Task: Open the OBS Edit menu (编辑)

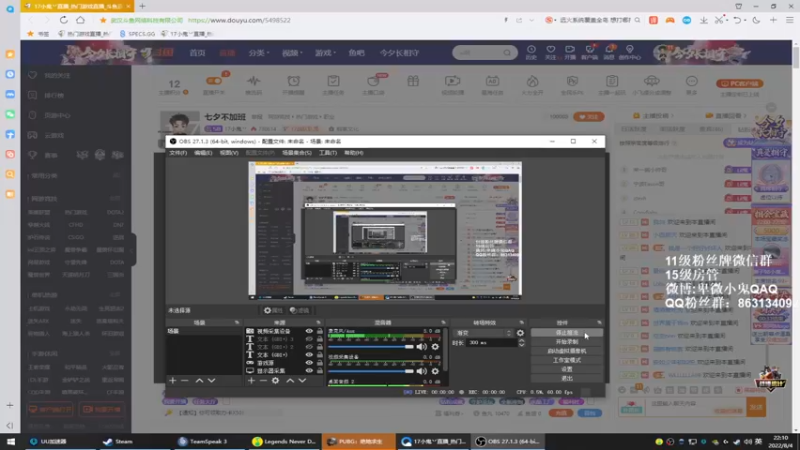Action: click(x=203, y=153)
